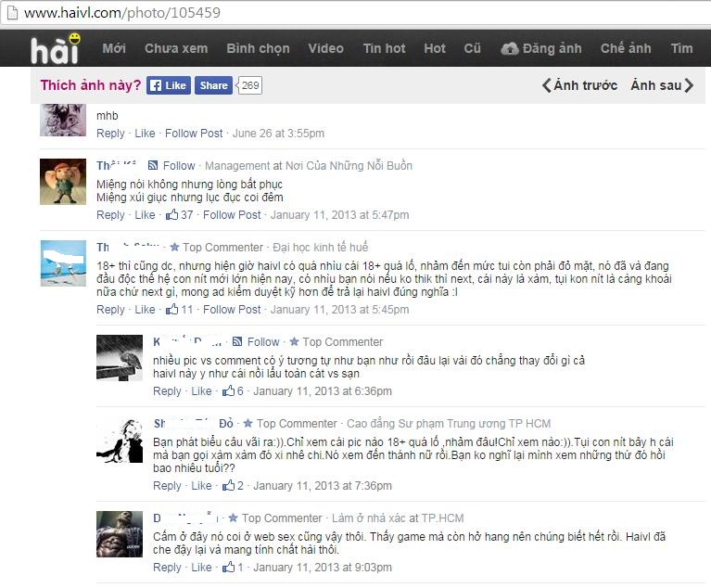Like the 5:47pm comment
The height and width of the screenshot is (588, 711).
pyautogui.click(x=145, y=215)
